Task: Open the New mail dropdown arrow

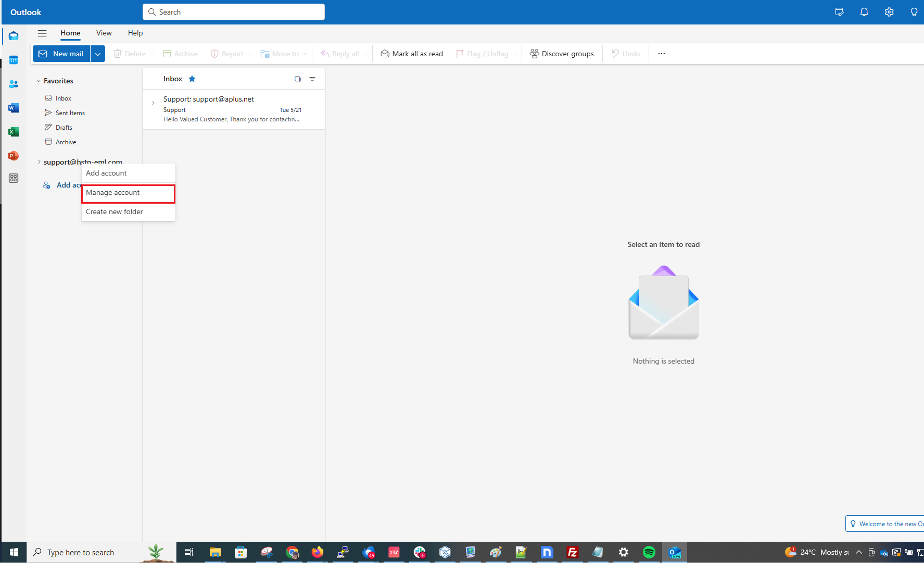Action: click(98, 54)
